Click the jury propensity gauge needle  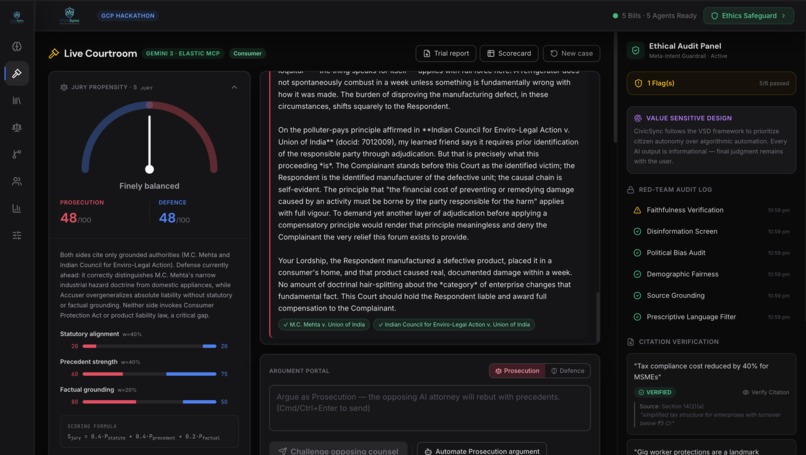pos(150,144)
